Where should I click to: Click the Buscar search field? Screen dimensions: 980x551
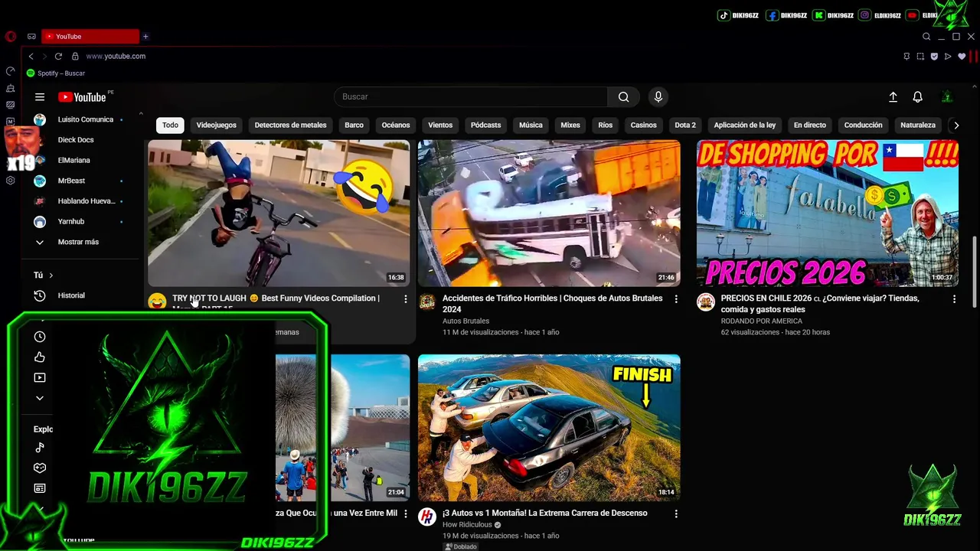471,96
